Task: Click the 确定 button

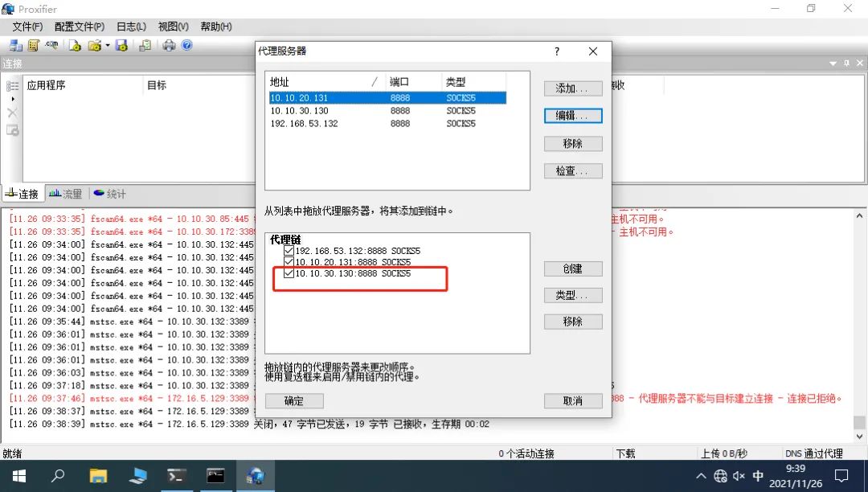Action: point(294,400)
